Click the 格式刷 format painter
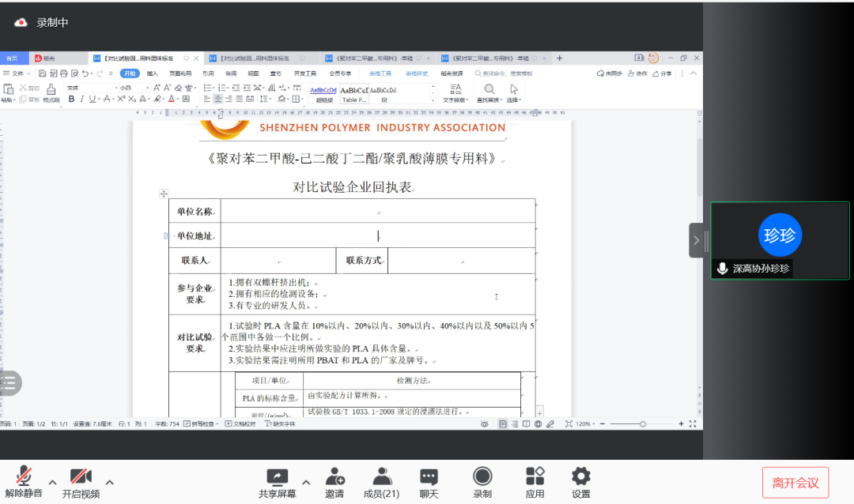854x504 pixels. click(x=51, y=93)
